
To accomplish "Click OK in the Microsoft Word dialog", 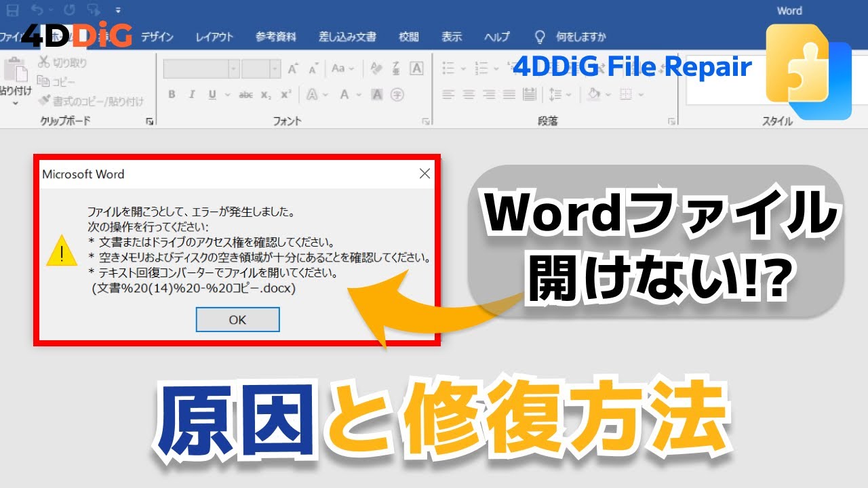I will 237,320.
